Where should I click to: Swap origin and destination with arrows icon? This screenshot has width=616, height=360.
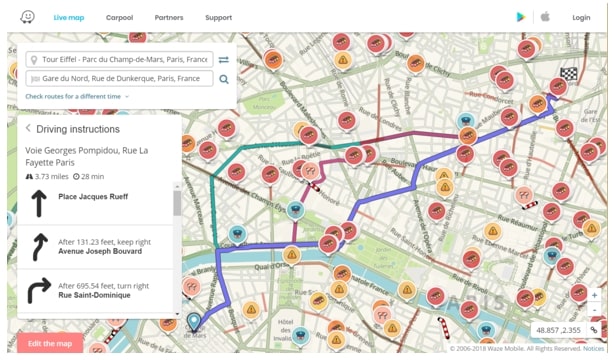(224, 60)
